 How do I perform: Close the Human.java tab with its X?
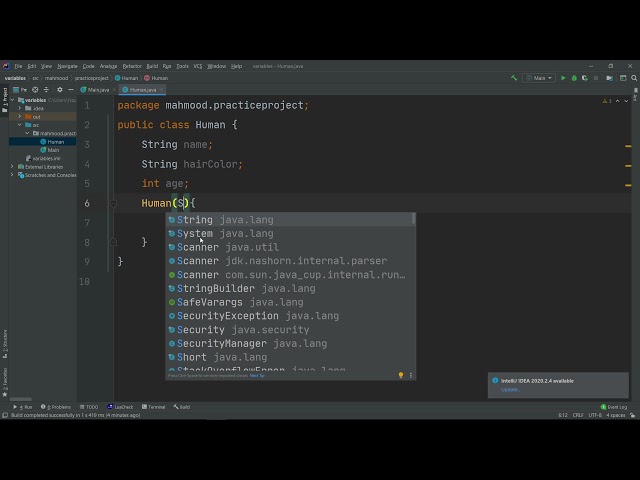tap(162, 90)
